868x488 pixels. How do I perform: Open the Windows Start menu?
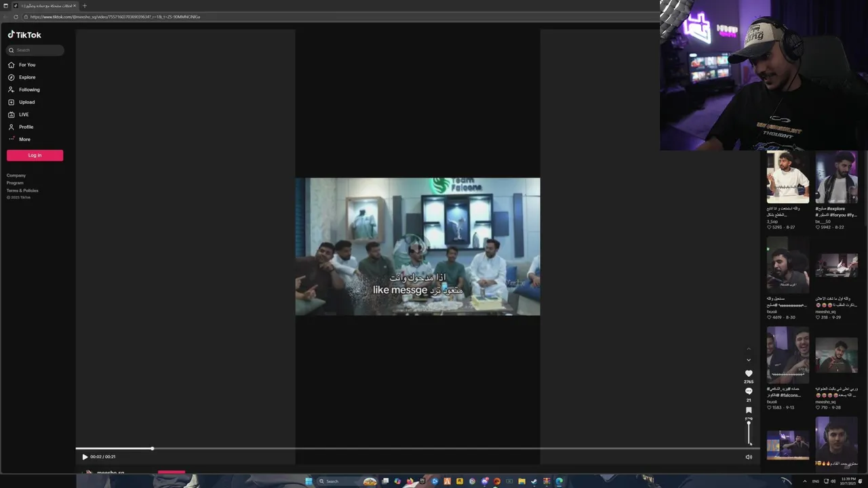[x=309, y=481]
